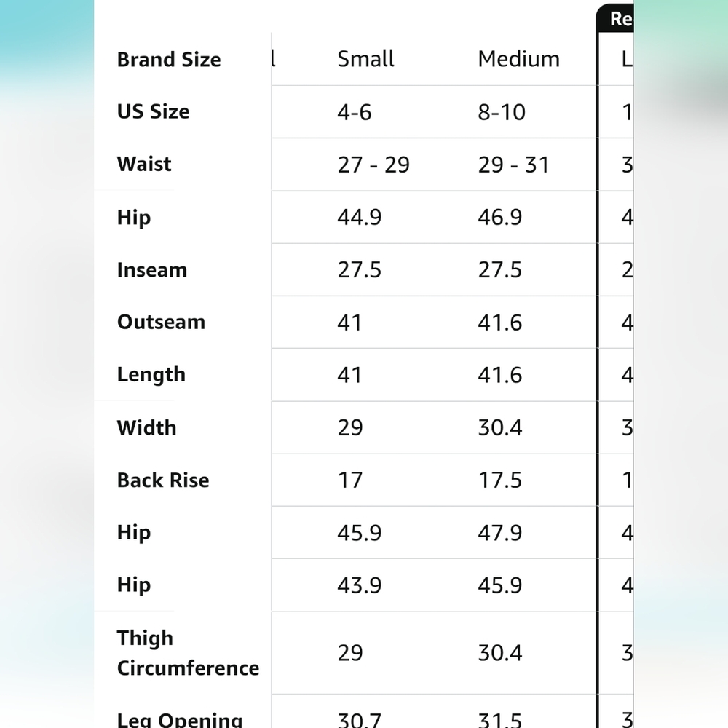Click the Outseam row label
This screenshot has width=728, height=728.
[161, 322]
